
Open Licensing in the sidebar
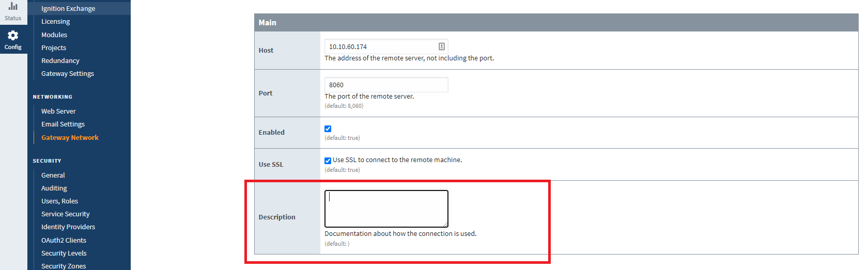(x=56, y=22)
